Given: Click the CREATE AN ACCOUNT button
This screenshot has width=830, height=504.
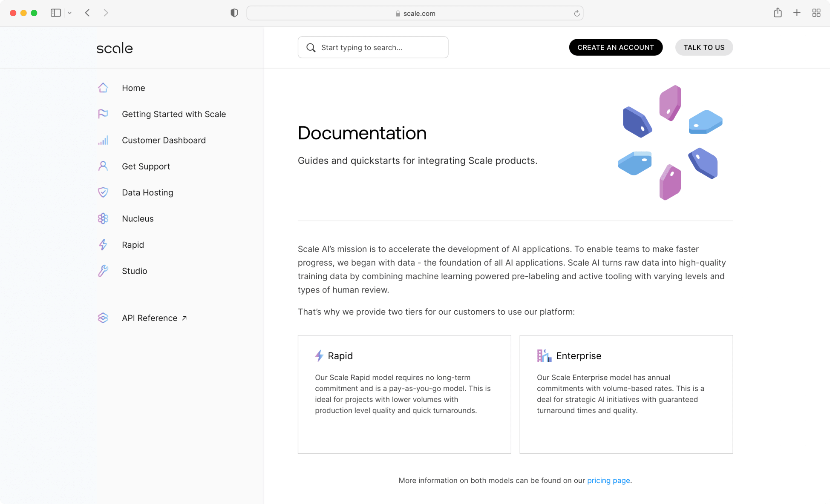Looking at the screenshot, I should 616,47.
